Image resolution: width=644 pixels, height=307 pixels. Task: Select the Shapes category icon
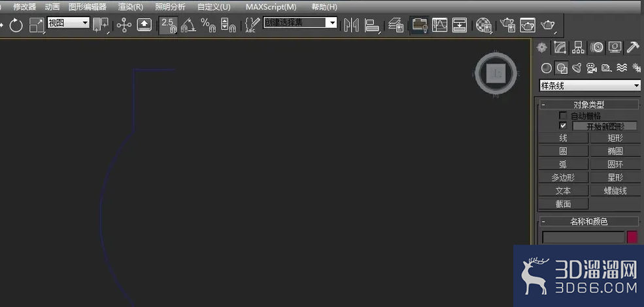(562, 68)
